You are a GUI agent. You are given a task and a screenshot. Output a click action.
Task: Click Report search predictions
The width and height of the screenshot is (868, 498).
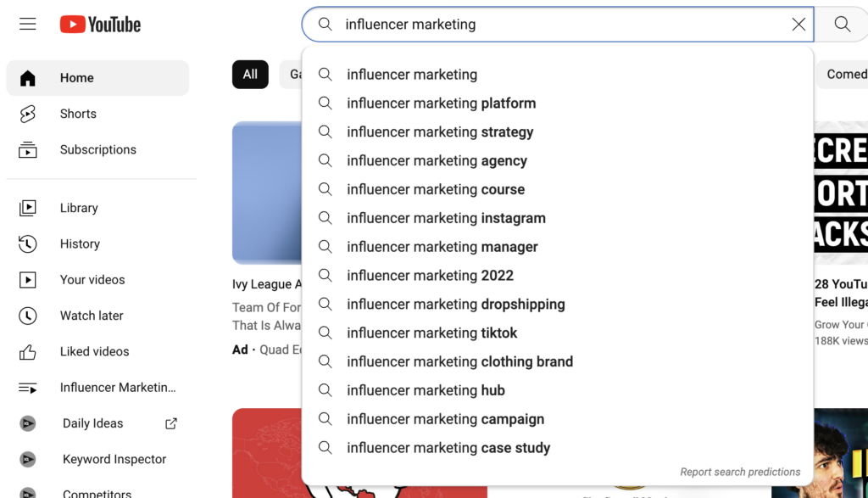(739, 472)
